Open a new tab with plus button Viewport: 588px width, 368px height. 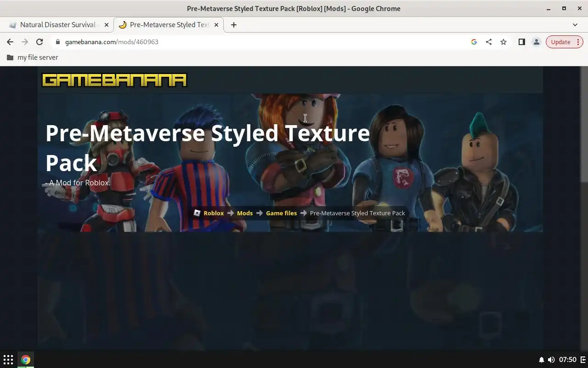[x=234, y=25]
